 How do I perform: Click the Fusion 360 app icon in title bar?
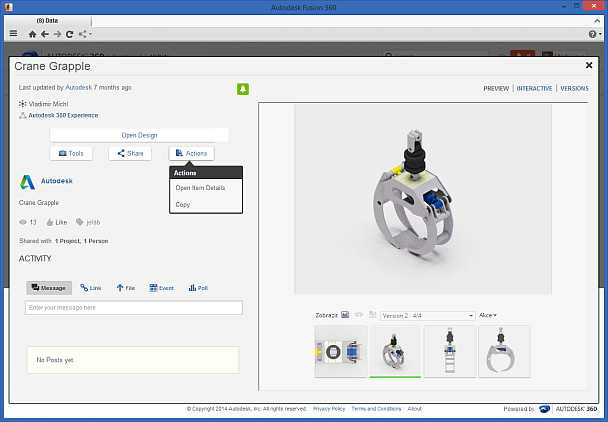tap(9, 7)
